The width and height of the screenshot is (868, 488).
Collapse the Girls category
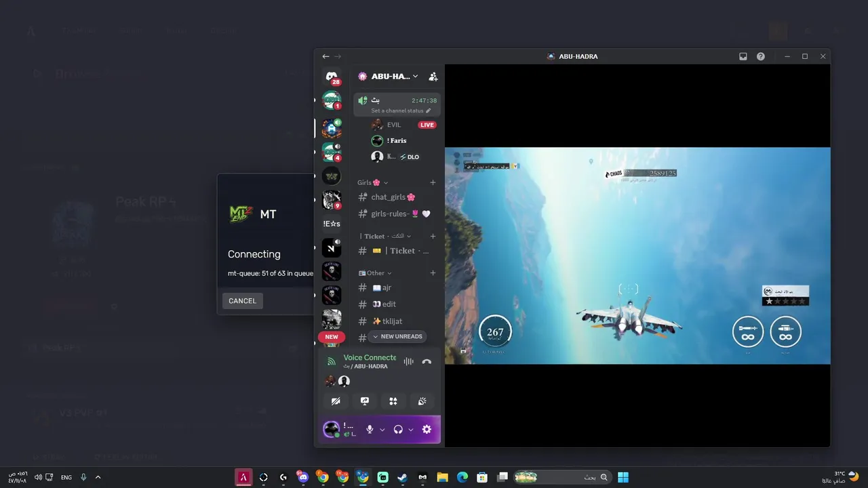[373, 182]
